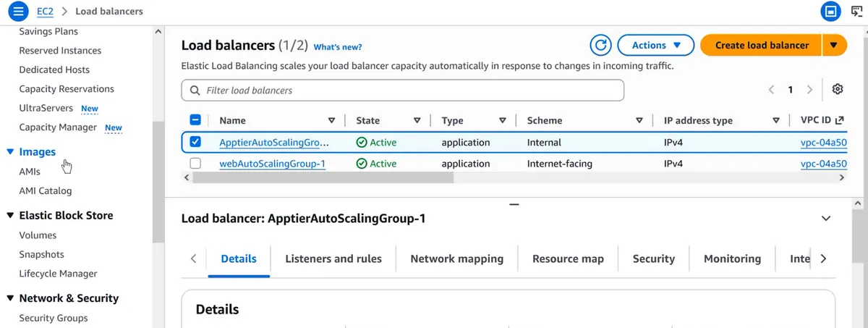This screenshot has height=328, width=868.
Task: Collapse the Images sidebar section
Action: pos(10,152)
